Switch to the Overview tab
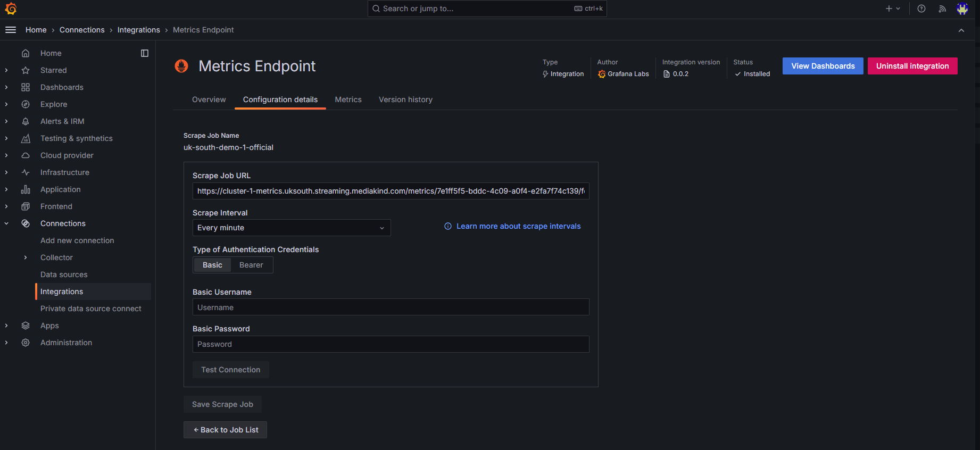The height and width of the screenshot is (450, 980). tap(209, 99)
